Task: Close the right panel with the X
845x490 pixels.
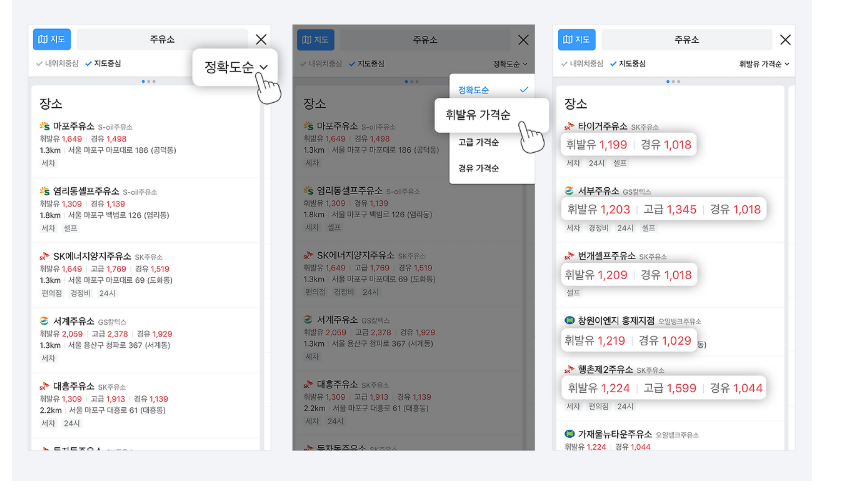Action: click(785, 39)
